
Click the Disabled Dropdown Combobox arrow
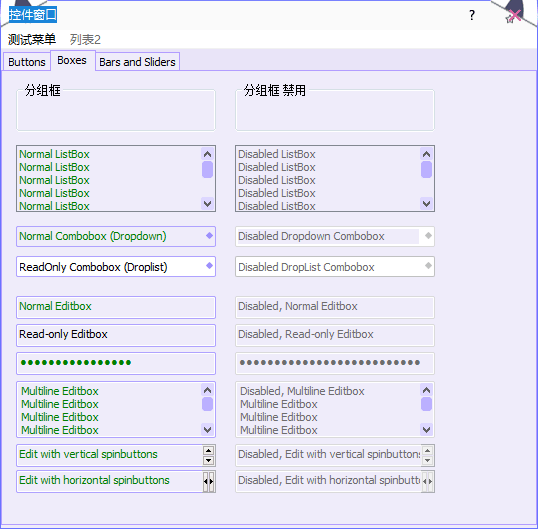pyautogui.click(x=428, y=236)
